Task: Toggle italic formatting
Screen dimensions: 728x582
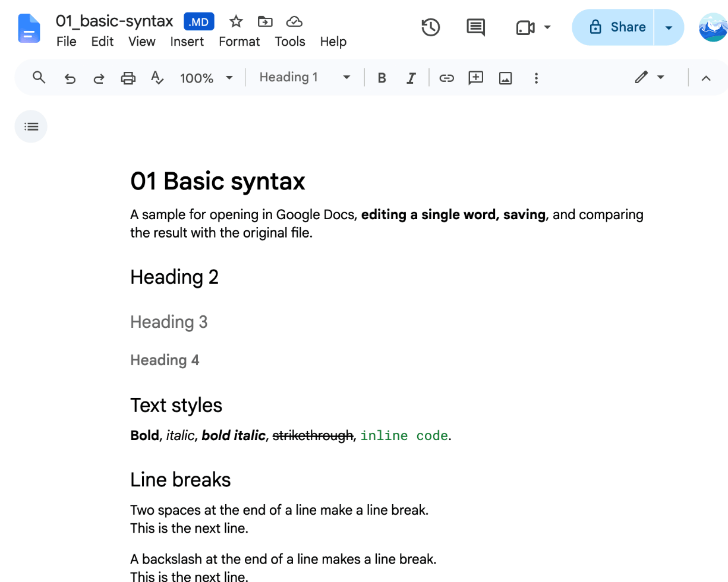Action: (411, 78)
